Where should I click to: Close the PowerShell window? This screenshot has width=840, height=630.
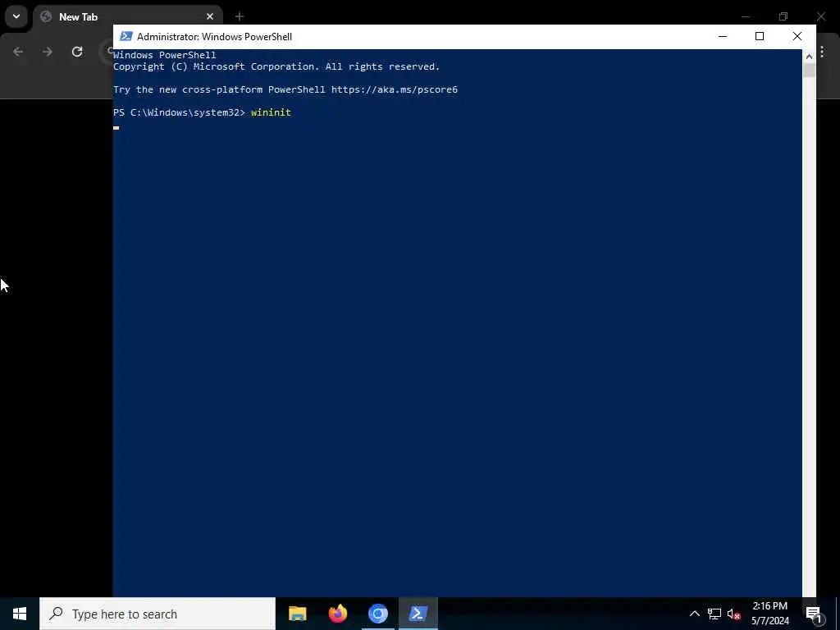[x=797, y=36]
